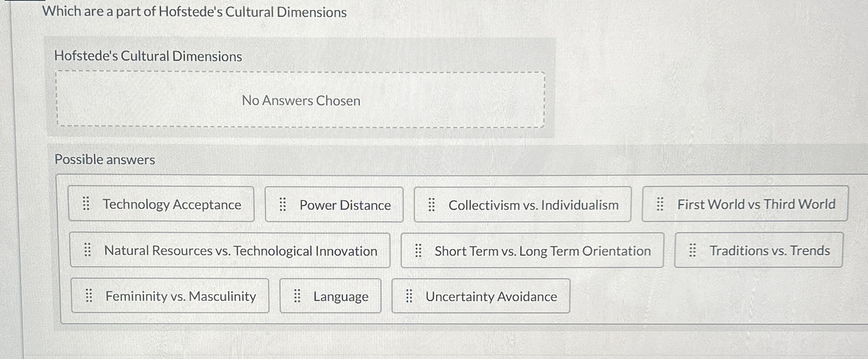Click the drag handle on Language

296,296
